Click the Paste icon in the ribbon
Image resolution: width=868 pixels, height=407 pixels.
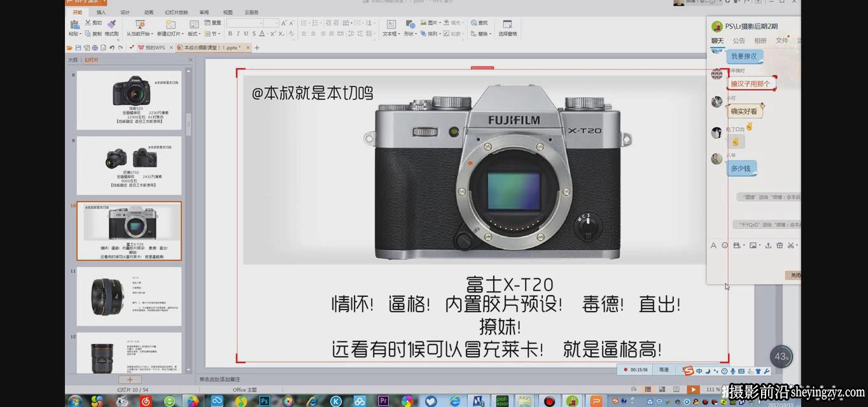point(74,24)
